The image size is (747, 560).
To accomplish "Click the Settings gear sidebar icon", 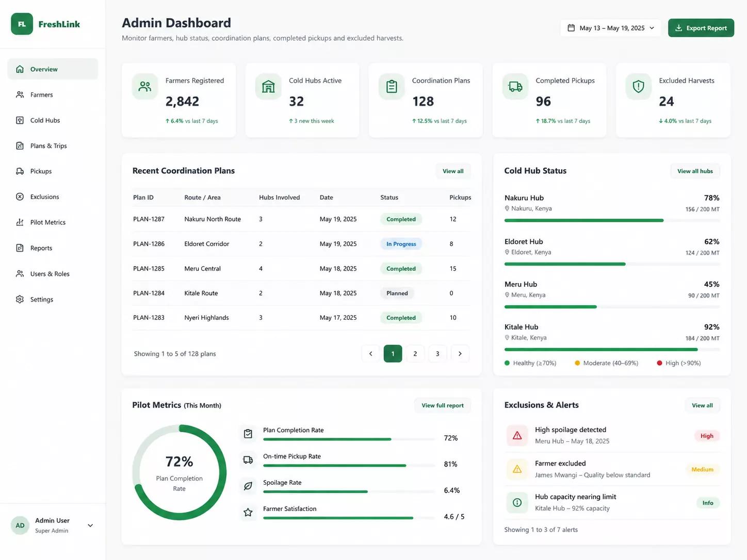I will (x=20, y=299).
